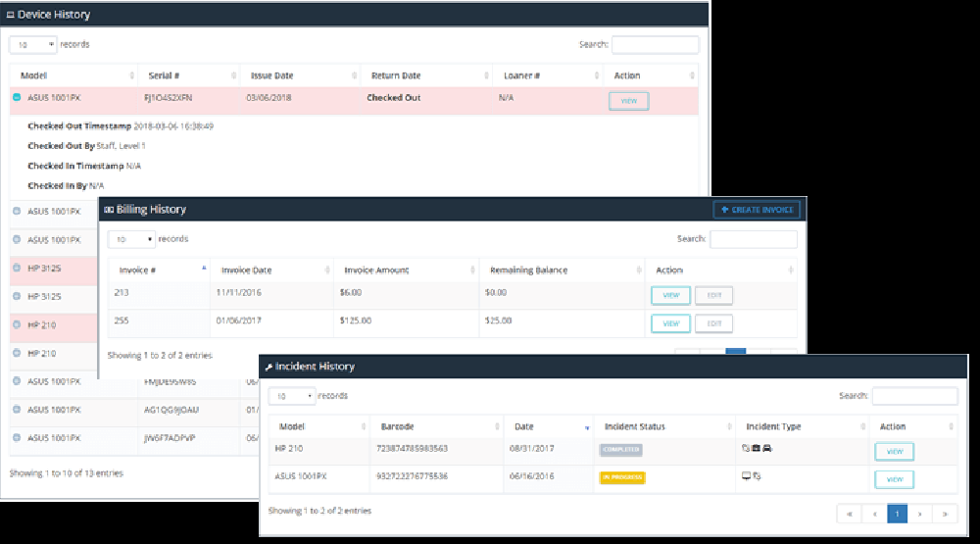Sort Incident History by Action column
Screen dimensions: 980x544
[913, 427]
